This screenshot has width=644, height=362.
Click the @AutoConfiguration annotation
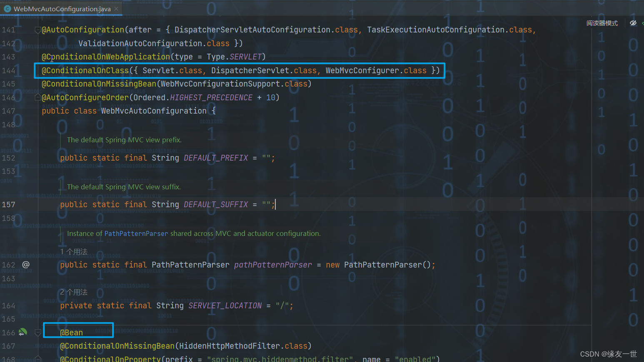click(x=83, y=30)
